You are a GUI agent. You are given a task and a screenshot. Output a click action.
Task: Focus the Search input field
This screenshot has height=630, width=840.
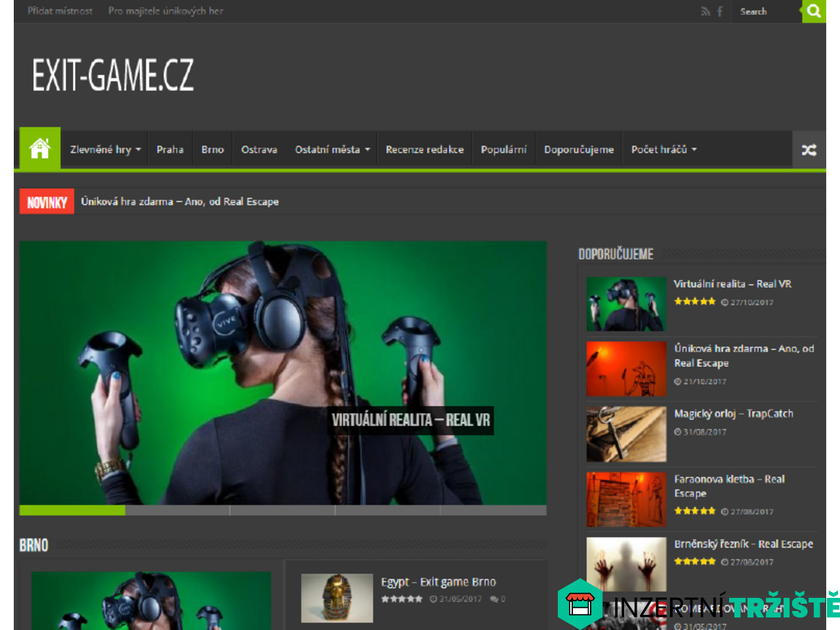766,11
